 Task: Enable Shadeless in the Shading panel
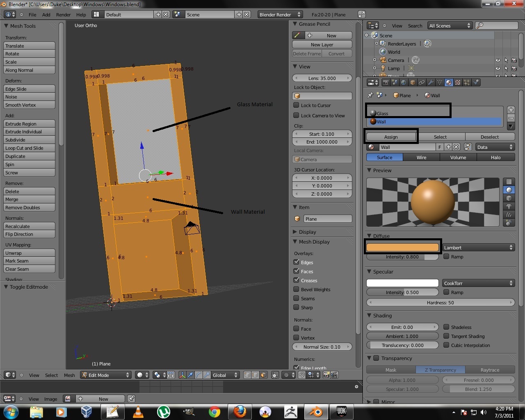447,327
